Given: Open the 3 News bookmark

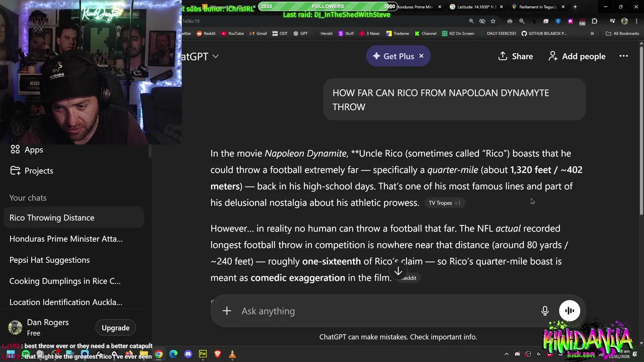Looking at the screenshot, I should click(x=369, y=34).
